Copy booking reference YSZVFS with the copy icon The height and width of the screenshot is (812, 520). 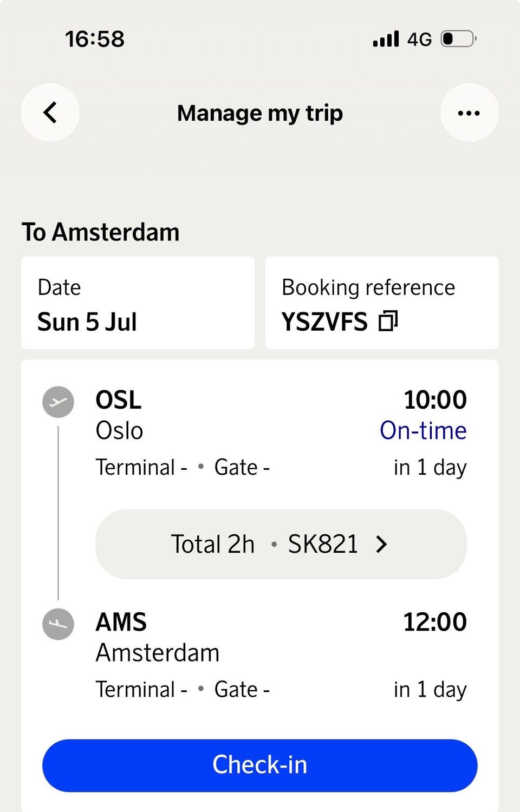click(388, 321)
